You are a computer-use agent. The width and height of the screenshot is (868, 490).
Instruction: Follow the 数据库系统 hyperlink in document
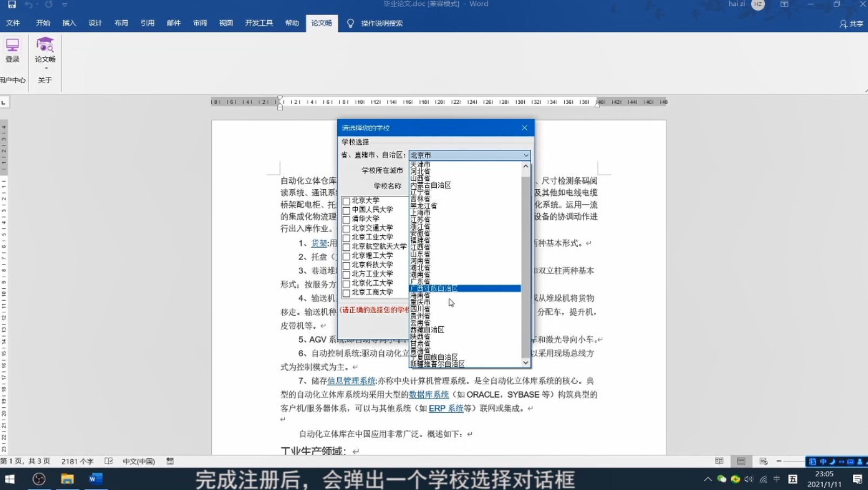coord(429,394)
